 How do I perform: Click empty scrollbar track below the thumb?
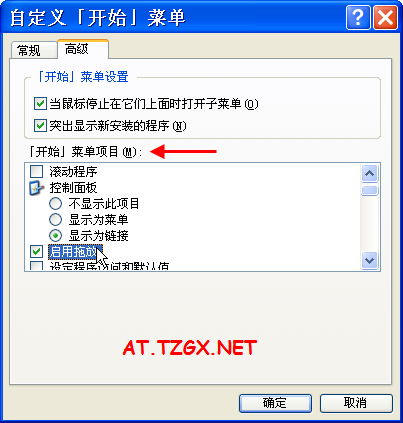[369, 223]
